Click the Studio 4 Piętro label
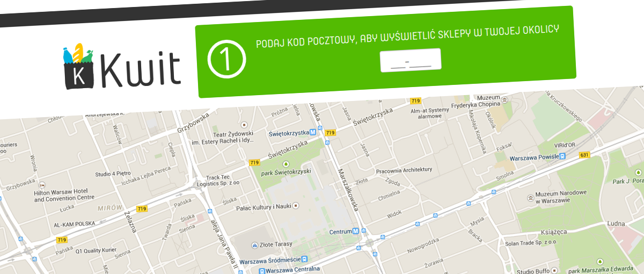 pos(113,174)
